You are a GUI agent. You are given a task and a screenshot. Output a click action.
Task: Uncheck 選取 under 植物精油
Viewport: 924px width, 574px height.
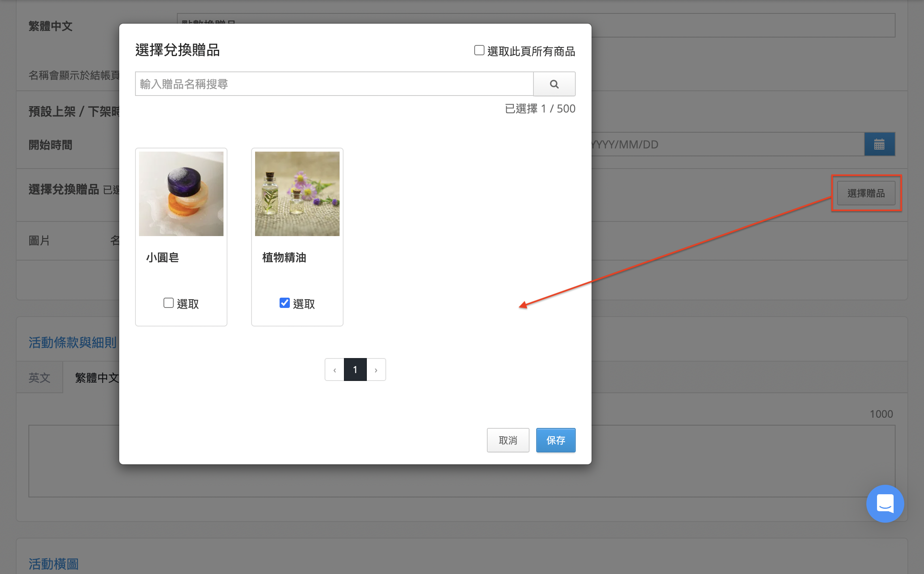point(285,303)
